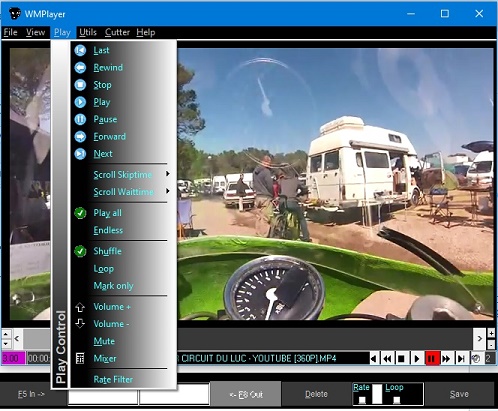Open the Cutter menu
498x411 pixels.
[x=117, y=32]
